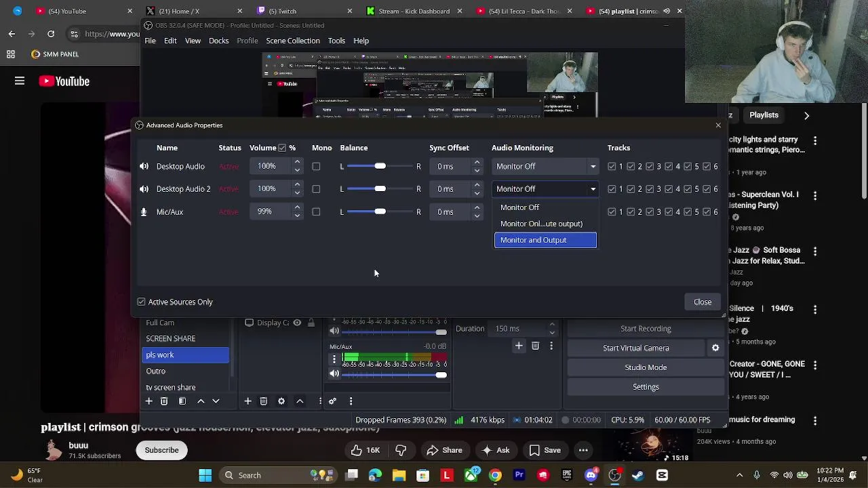Remove scene transition with trash icon
Screen dimensions: 868x488
tap(535, 346)
